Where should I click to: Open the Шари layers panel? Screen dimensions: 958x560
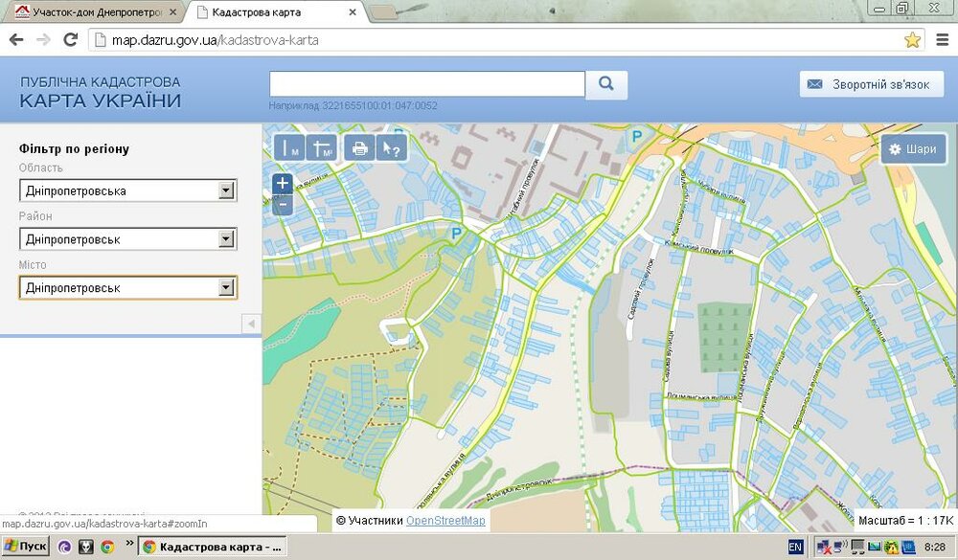point(913,149)
